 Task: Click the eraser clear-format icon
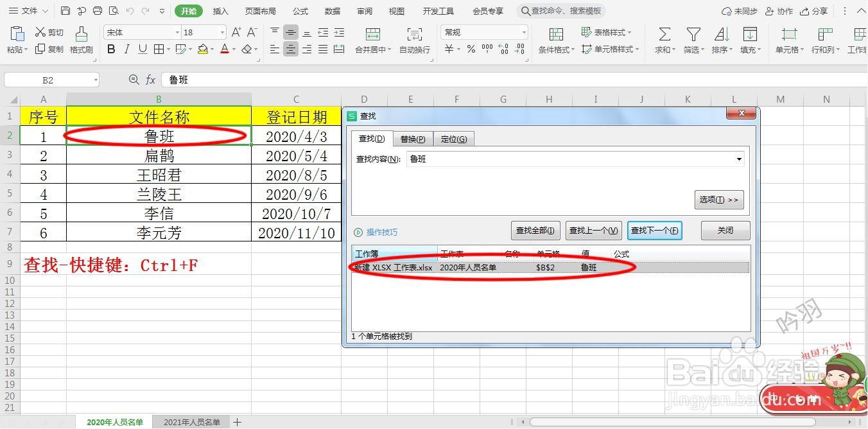click(247, 49)
